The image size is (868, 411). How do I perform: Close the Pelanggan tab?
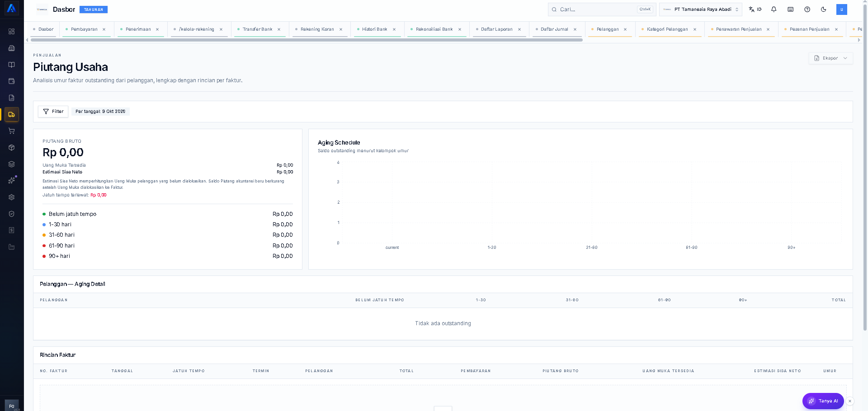coord(625,29)
